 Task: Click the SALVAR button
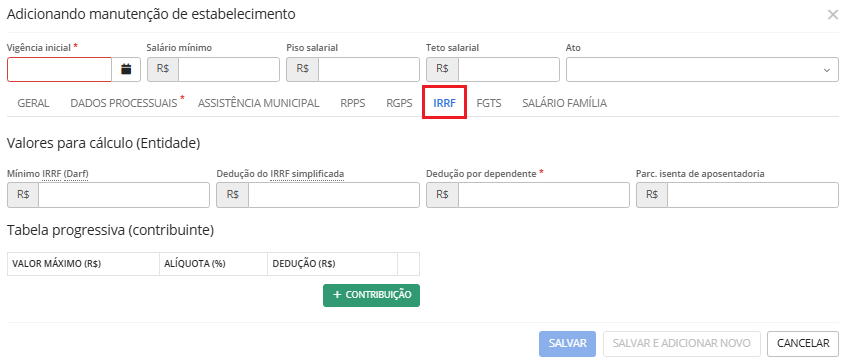[x=567, y=343]
